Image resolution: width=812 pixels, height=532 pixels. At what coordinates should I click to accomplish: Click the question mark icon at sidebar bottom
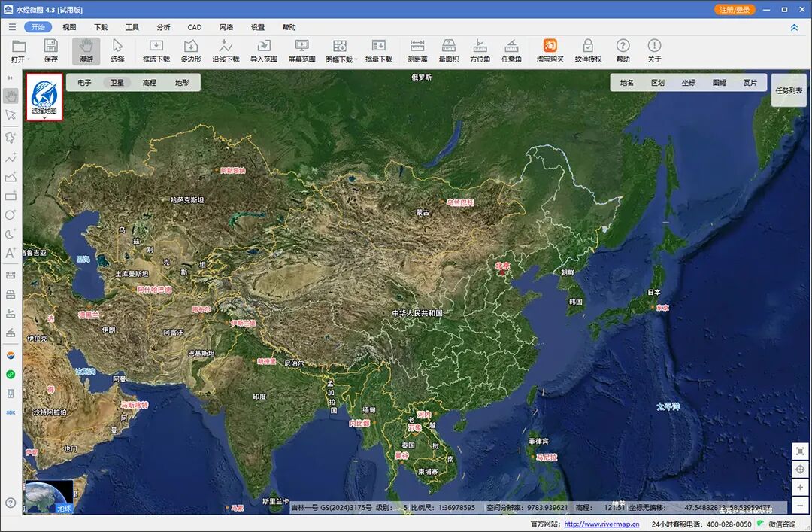coord(11,503)
